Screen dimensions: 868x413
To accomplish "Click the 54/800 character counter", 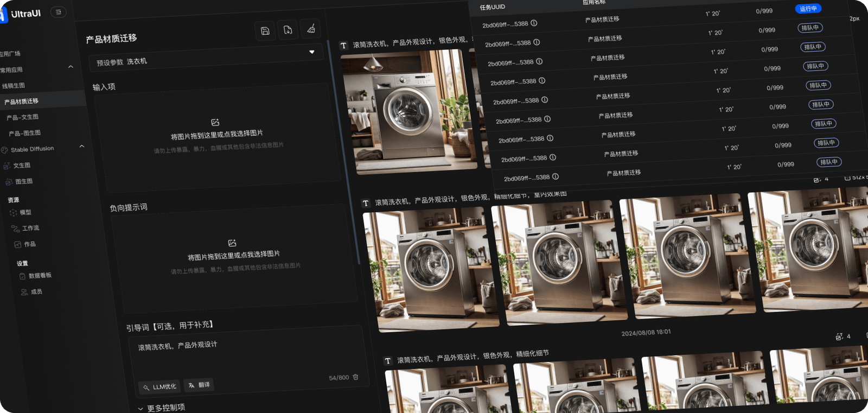I will [x=339, y=378].
